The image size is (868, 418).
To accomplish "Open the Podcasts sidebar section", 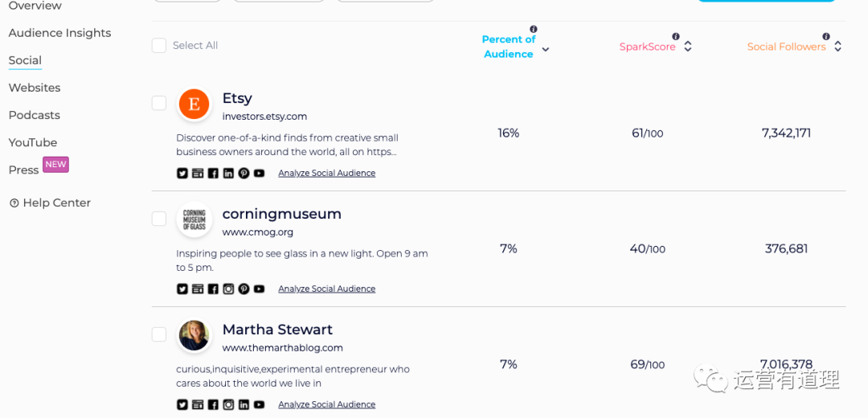I will [x=34, y=115].
